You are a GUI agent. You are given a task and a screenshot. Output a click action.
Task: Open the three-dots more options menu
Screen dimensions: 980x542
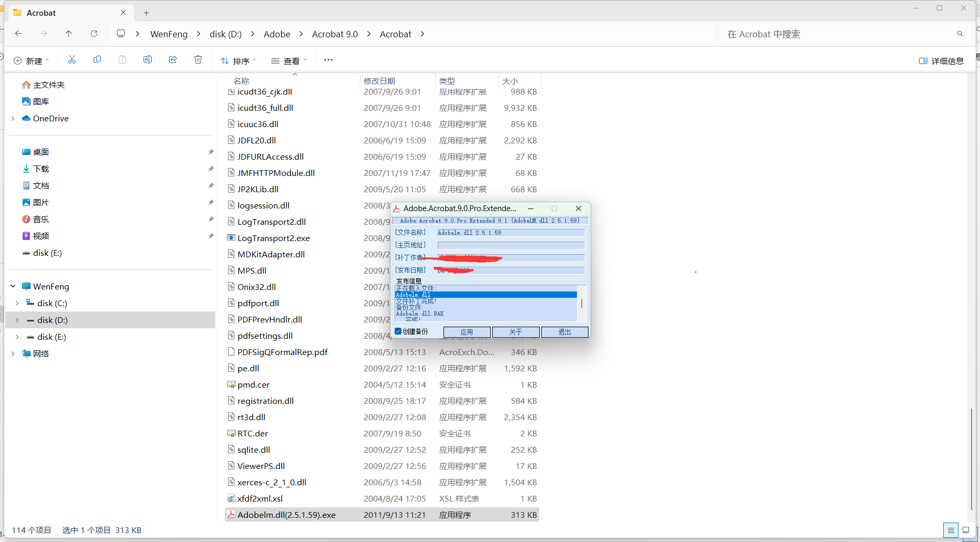click(328, 60)
